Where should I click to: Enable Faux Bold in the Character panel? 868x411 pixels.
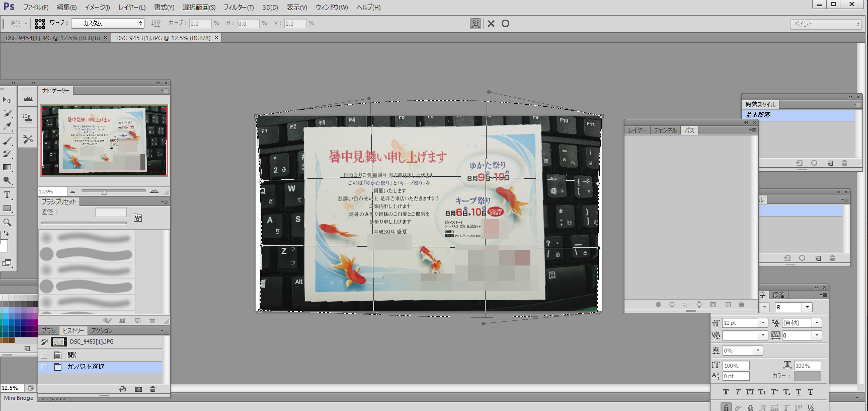[726, 392]
